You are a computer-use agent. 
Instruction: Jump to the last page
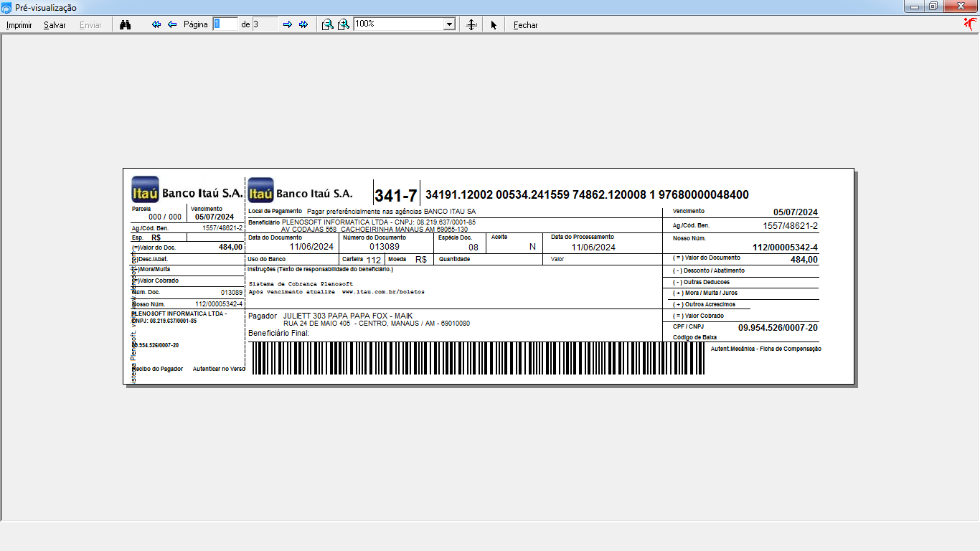click(303, 24)
